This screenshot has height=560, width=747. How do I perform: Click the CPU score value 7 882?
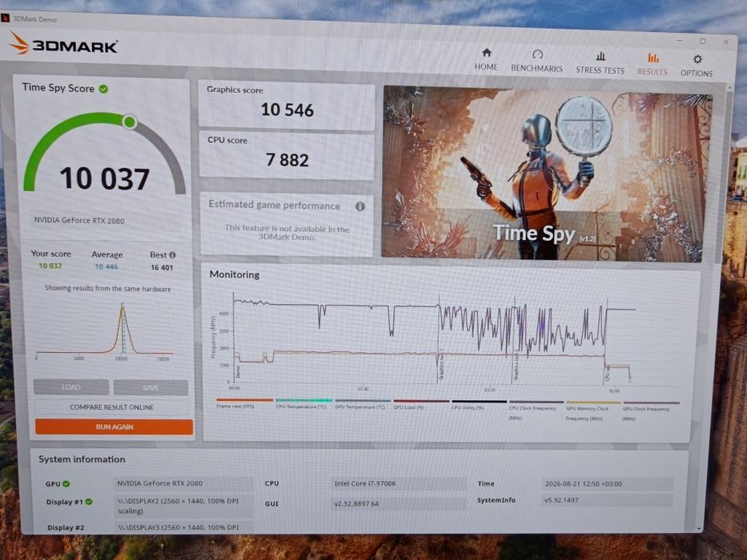coord(287,160)
